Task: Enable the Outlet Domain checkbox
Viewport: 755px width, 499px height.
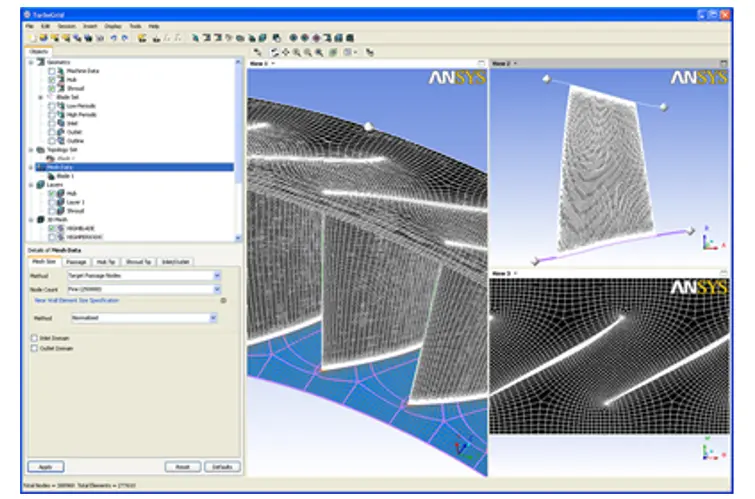Action: 35,349
